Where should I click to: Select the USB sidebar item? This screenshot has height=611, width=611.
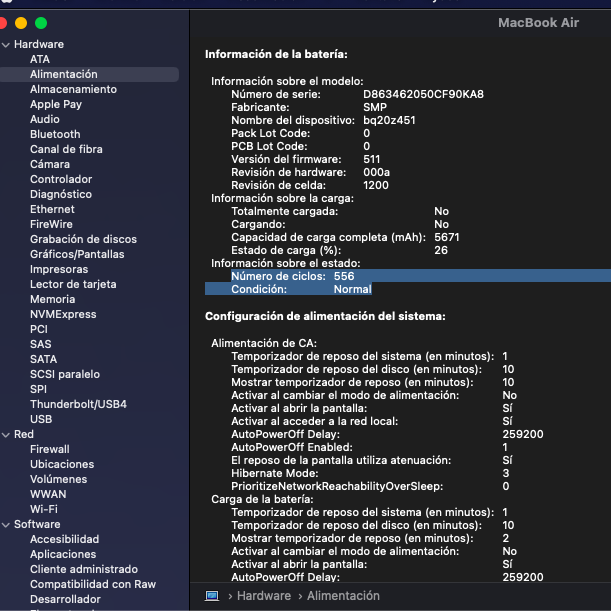tap(41, 419)
